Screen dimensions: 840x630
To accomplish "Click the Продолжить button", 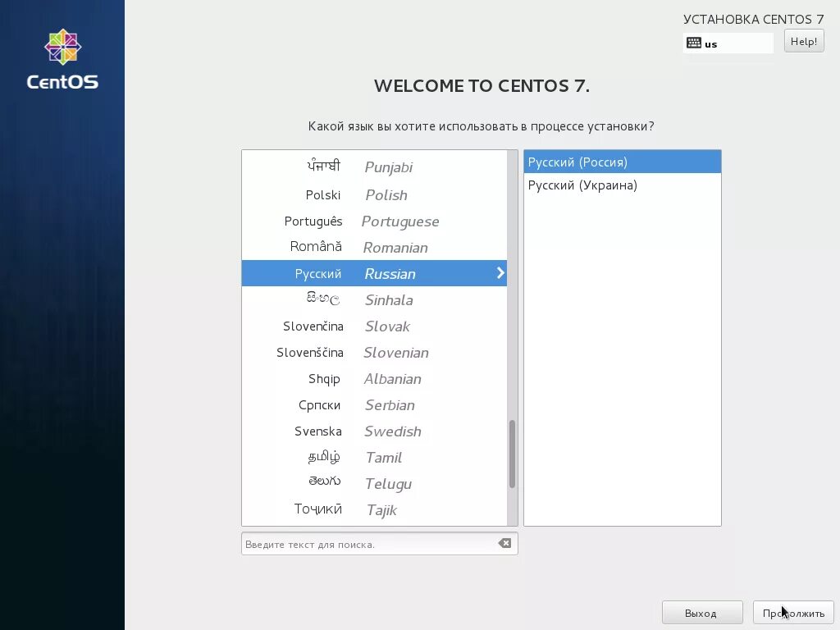I will 793,613.
